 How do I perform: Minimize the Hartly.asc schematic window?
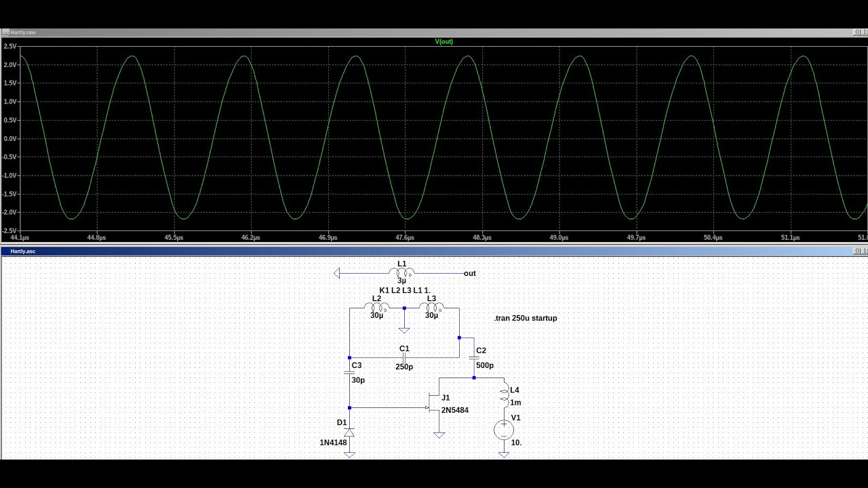point(858,251)
